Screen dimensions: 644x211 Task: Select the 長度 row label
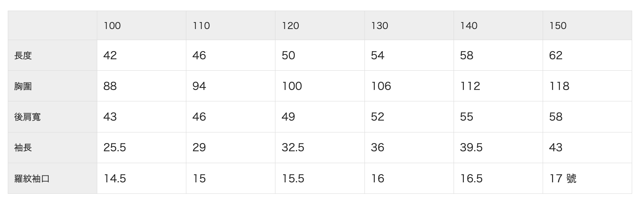click(x=23, y=56)
